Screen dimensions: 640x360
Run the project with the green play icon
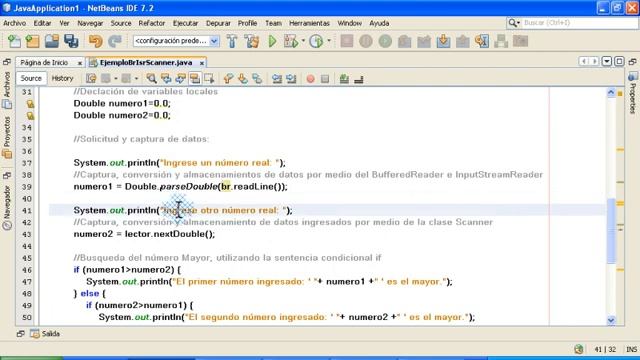[272, 41]
